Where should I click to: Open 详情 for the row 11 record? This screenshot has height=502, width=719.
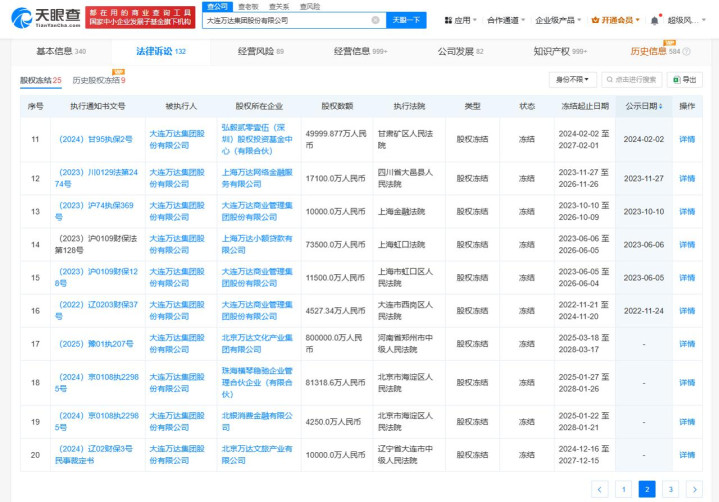686,140
